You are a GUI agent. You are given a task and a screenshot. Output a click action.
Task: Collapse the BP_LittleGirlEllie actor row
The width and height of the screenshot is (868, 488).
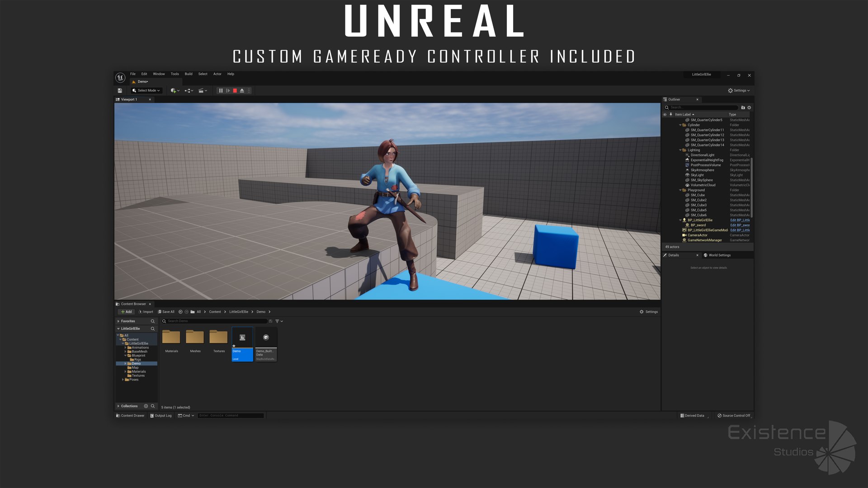coord(680,220)
